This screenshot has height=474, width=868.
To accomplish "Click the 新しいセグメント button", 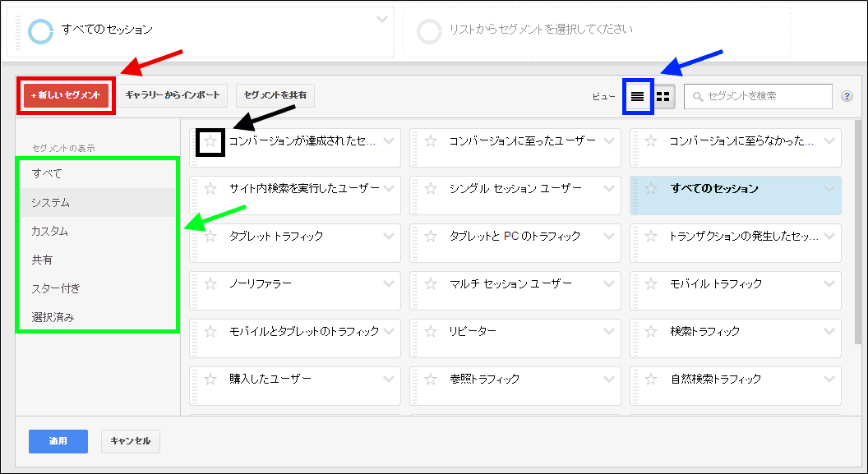I will coord(66,95).
